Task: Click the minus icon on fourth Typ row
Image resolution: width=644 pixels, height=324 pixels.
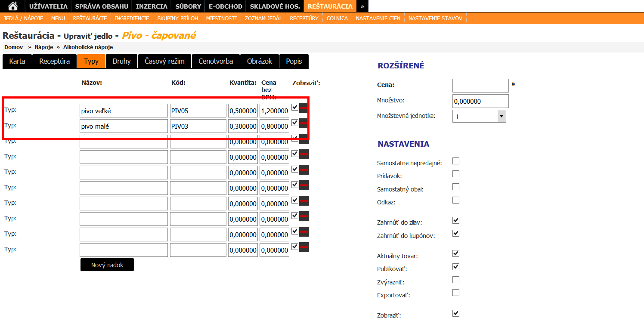Action: [x=304, y=154]
